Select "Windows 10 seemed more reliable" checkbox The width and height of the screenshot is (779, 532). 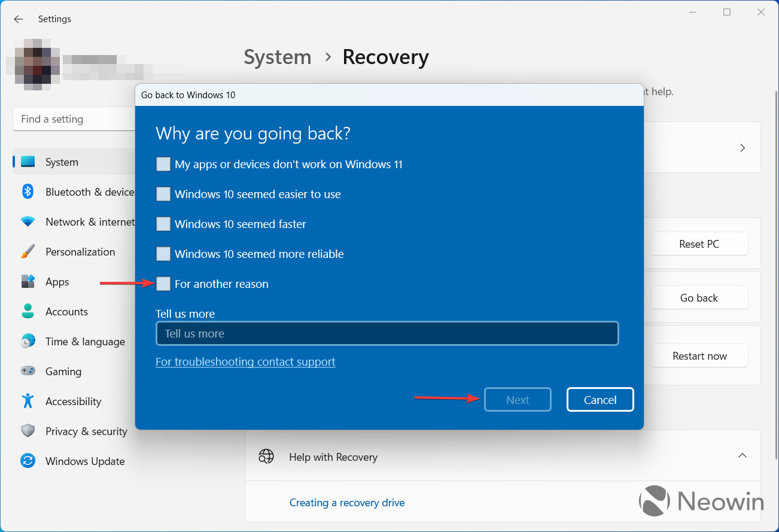163,254
